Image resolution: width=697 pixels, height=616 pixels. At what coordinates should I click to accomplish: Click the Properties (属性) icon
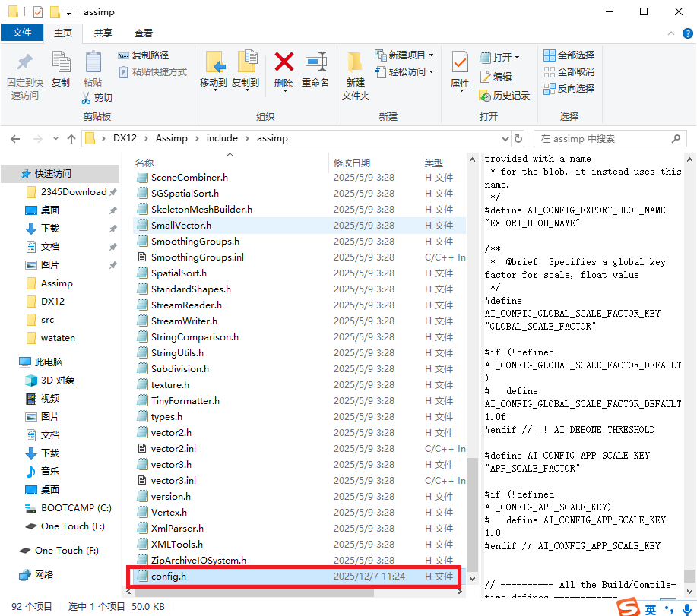[460, 62]
